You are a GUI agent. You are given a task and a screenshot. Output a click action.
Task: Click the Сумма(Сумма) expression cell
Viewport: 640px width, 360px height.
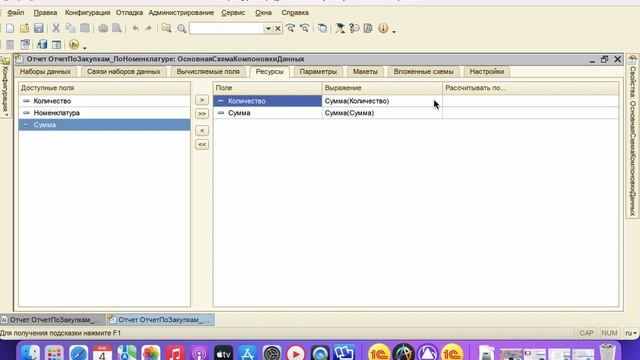382,113
